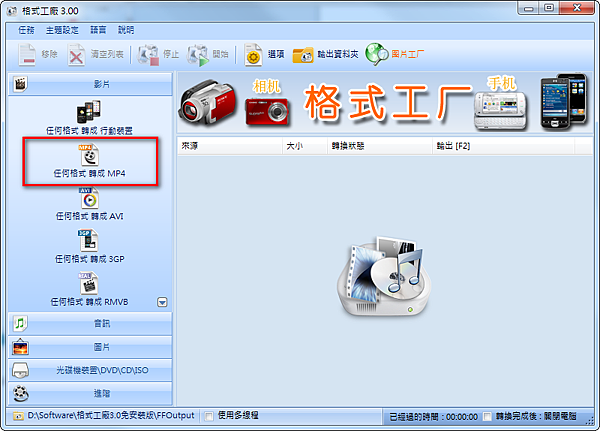Click the 影片 clapperboard panel icon
The width and height of the screenshot is (600, 431).
point(20,83)
